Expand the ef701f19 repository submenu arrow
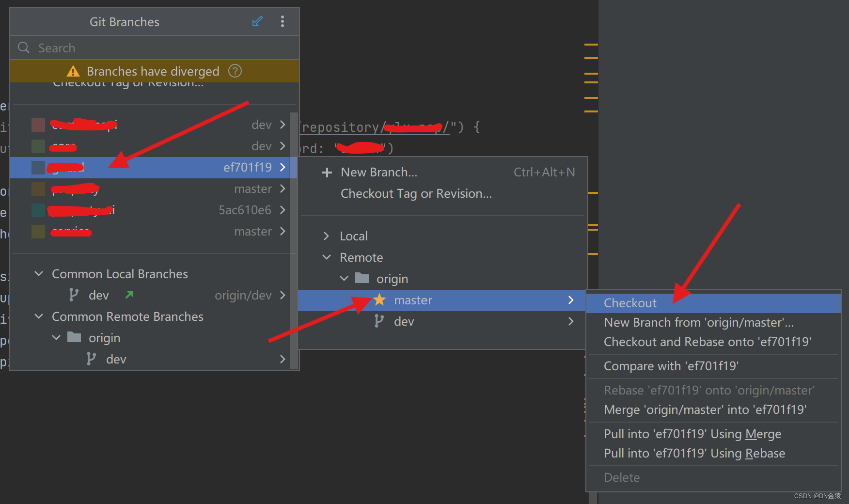 pyautogui.click(x=283, y=167)
